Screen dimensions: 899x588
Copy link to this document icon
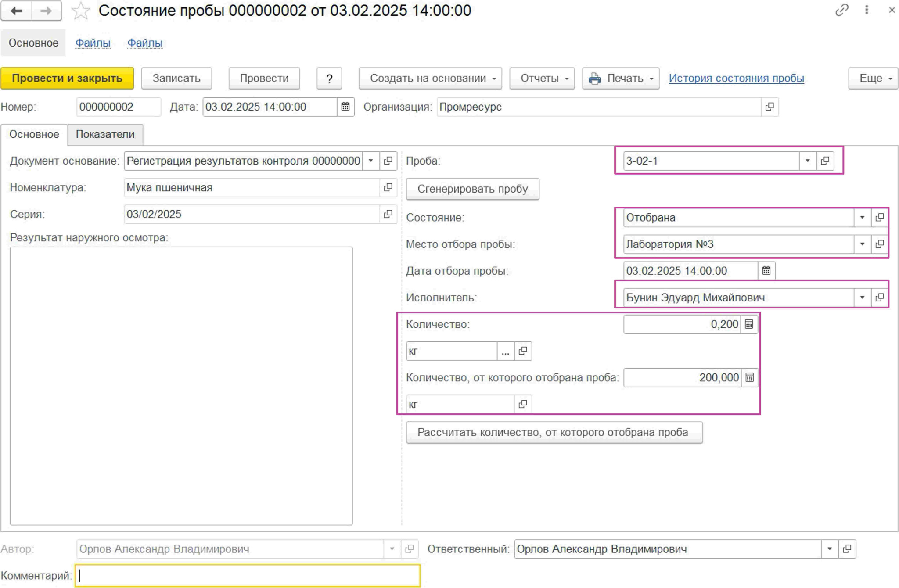(x=841, y=10)
